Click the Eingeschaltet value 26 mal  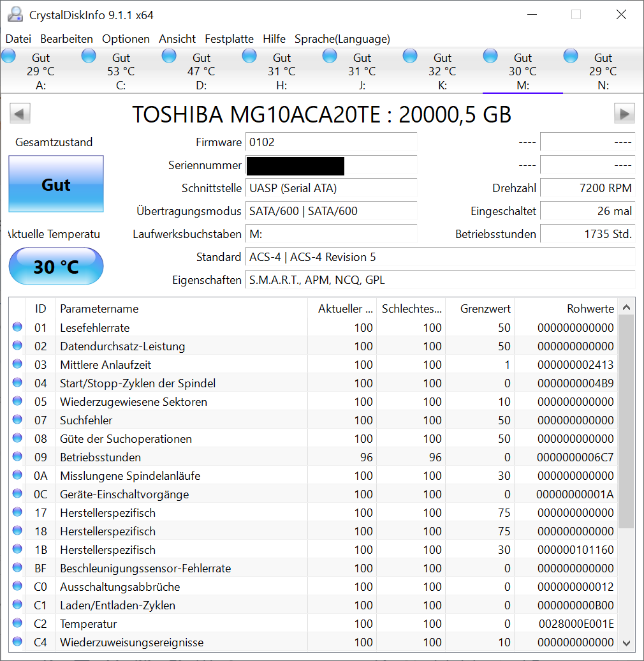click(587, 211)
